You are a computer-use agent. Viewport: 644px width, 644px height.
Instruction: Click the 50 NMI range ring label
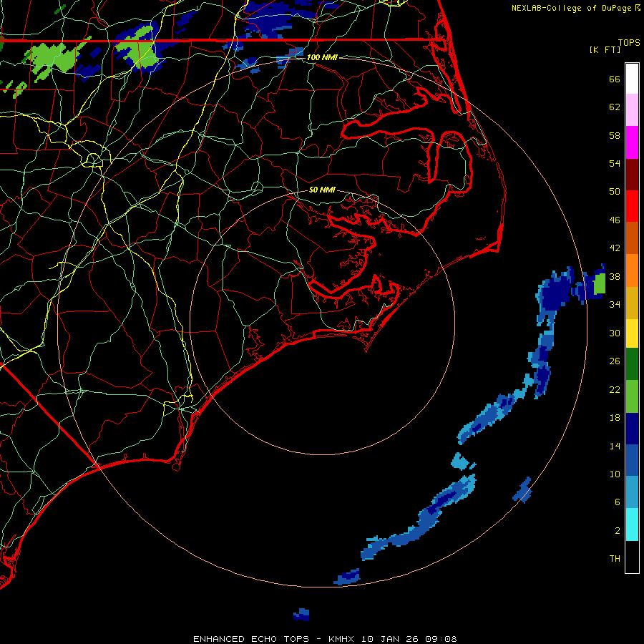tap(322, 190)
